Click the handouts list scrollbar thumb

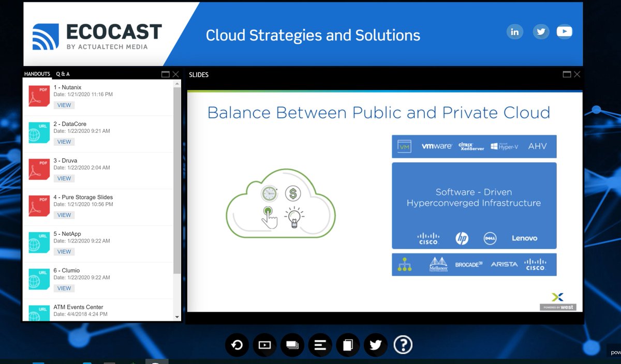(177, 181)
